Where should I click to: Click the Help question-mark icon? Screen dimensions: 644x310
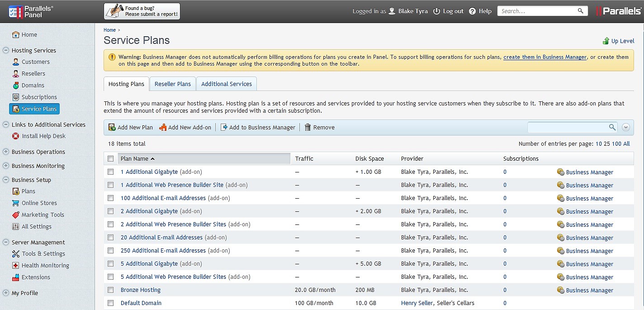pyautogui.click(x=473, y=11)
